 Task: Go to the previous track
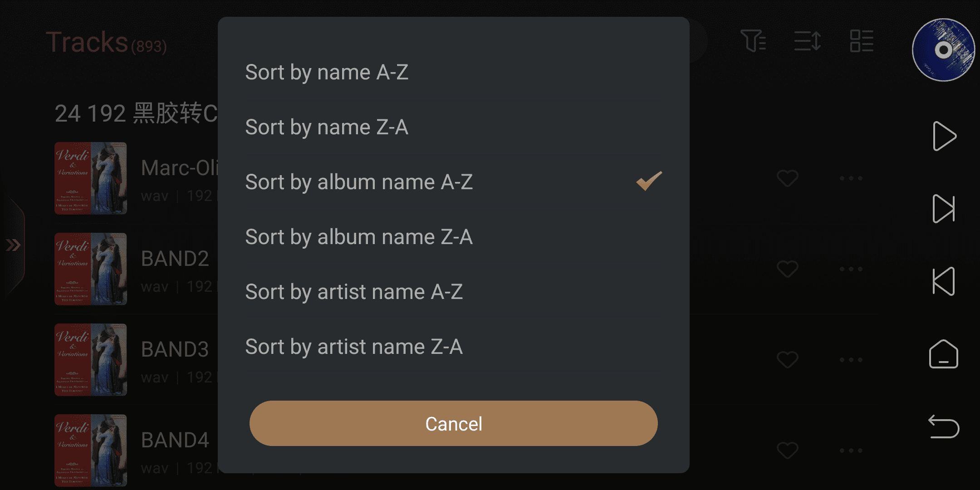tap(944, 282)
